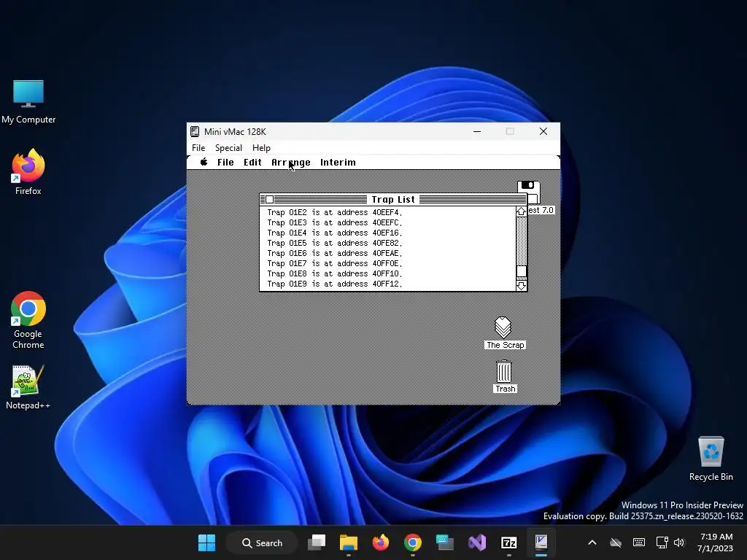
Task: Open network status tray icon
Action: tap(662, 542)
